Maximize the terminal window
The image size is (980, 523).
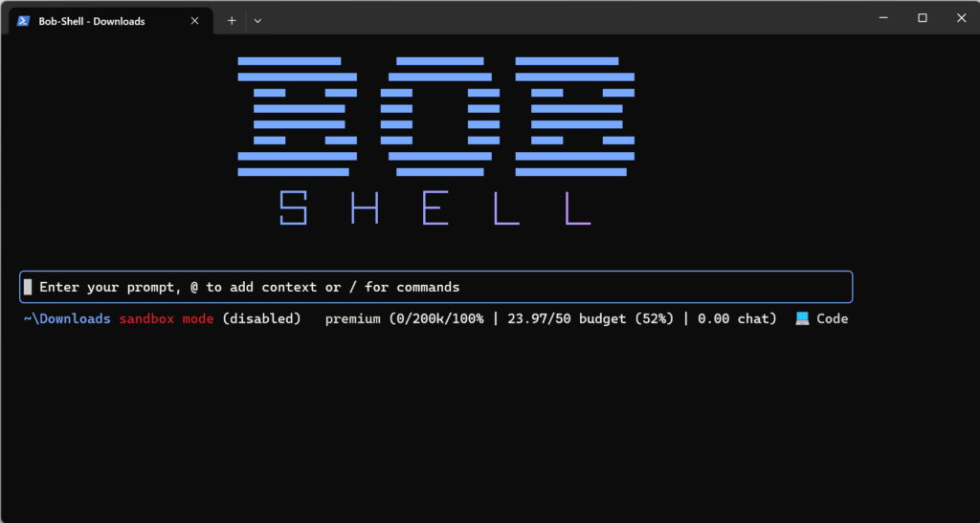[923, 18]
